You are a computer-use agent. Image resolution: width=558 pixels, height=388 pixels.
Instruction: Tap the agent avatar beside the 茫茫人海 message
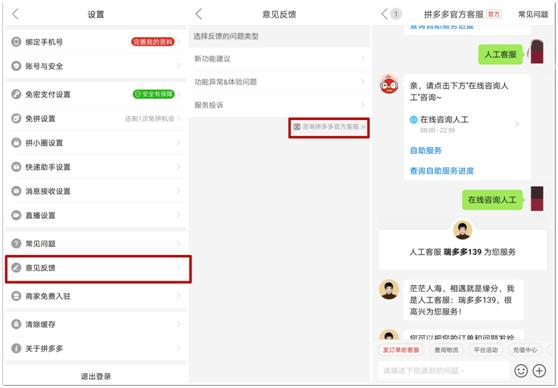pos(389,289)
